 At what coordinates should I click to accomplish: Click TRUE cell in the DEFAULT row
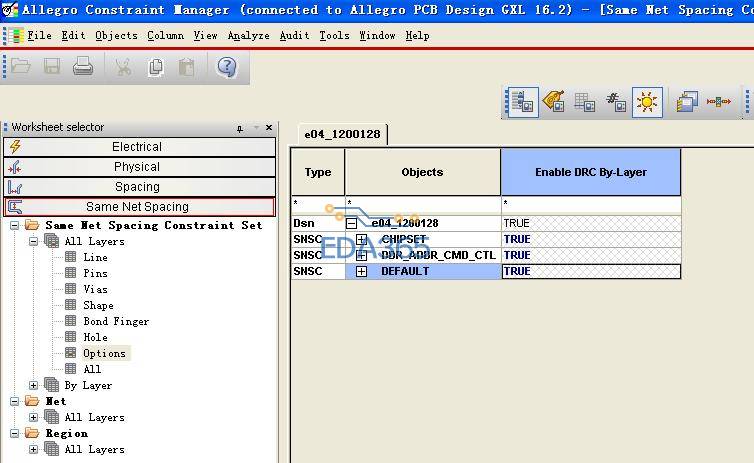(x=591, y=272)
